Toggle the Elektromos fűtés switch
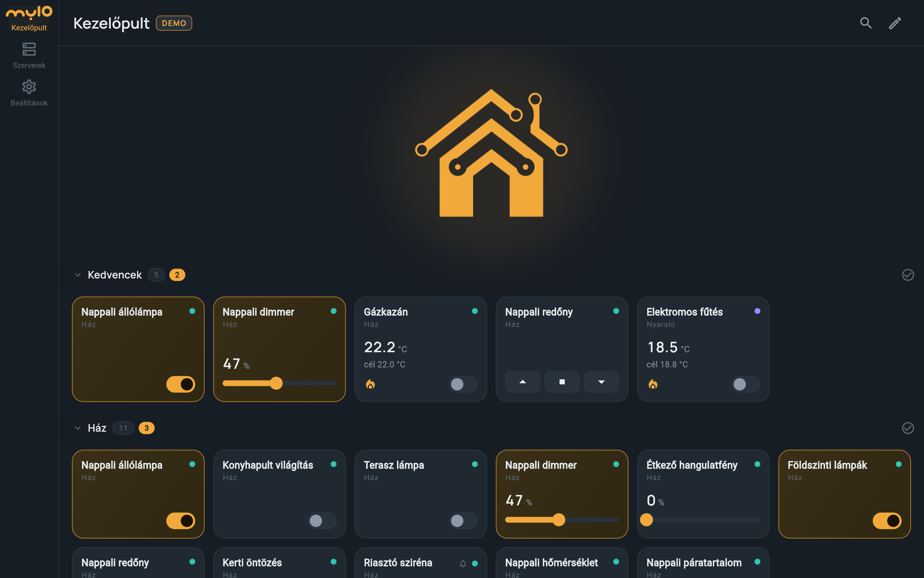This screenshot has width=924, height=578. click(x=745, y=384)
